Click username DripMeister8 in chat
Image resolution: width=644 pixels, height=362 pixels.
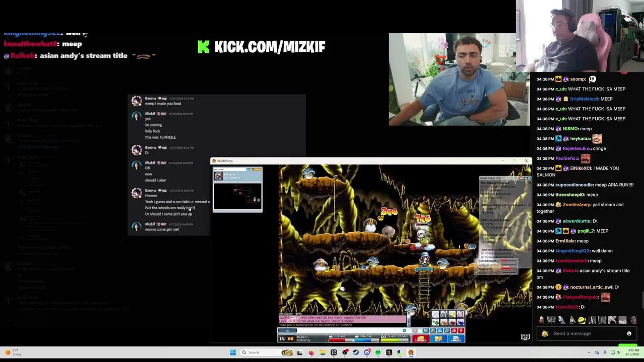tap(584, 99)
